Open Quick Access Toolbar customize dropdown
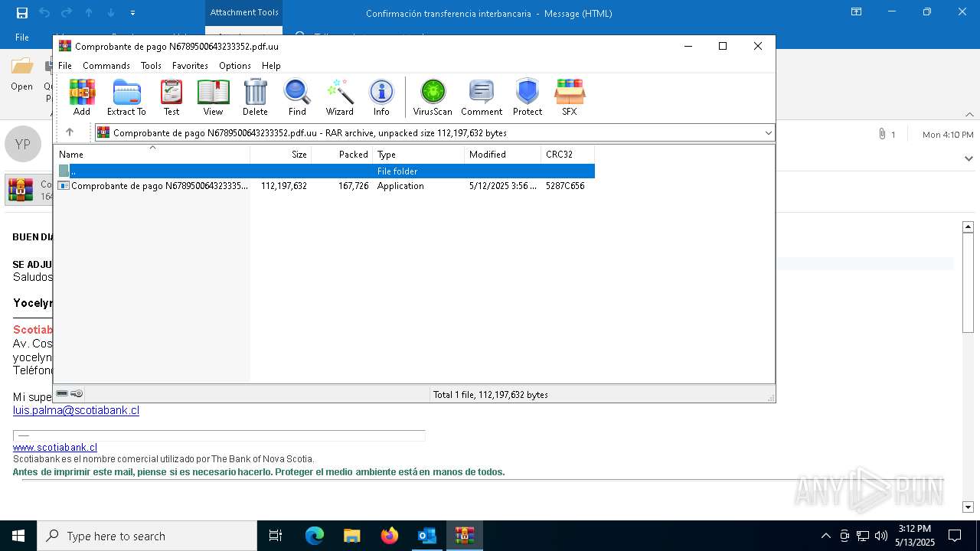The image size is (980, 551). pyautogui.click(x=132, y=13)
